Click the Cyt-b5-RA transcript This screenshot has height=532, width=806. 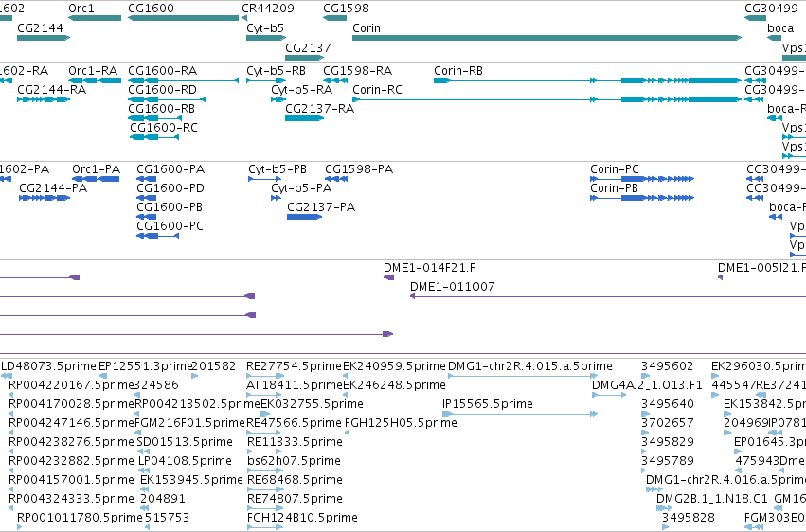pyautogui.click(x=278, y=99)
